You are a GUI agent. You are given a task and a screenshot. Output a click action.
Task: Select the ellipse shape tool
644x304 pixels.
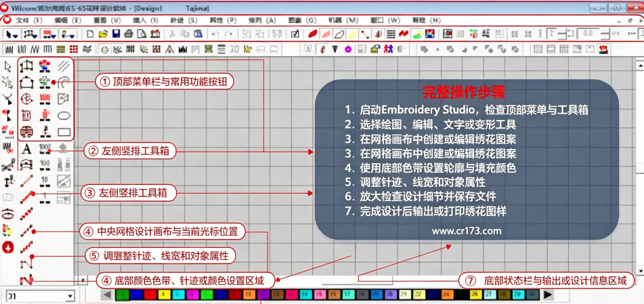point(64,116)
